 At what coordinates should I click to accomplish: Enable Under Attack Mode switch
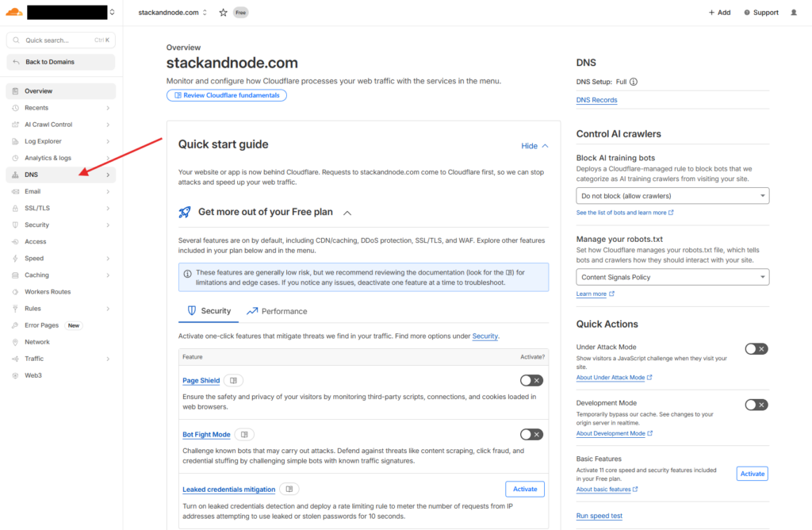[756, 348]
